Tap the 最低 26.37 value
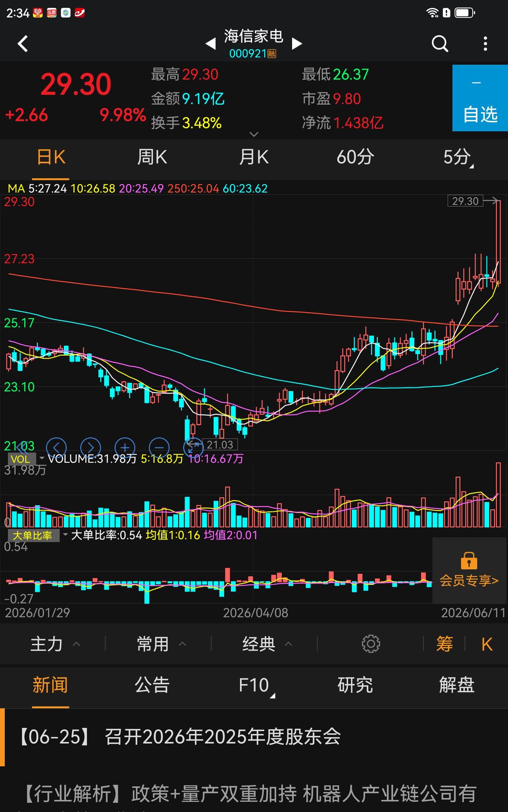 pyautogui.click(x=351, y=75)
